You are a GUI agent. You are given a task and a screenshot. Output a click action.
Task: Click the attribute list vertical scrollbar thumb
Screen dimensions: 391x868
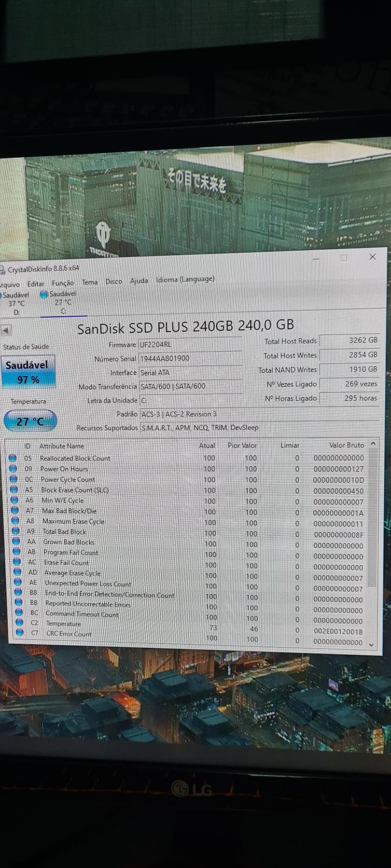point(372,518)
